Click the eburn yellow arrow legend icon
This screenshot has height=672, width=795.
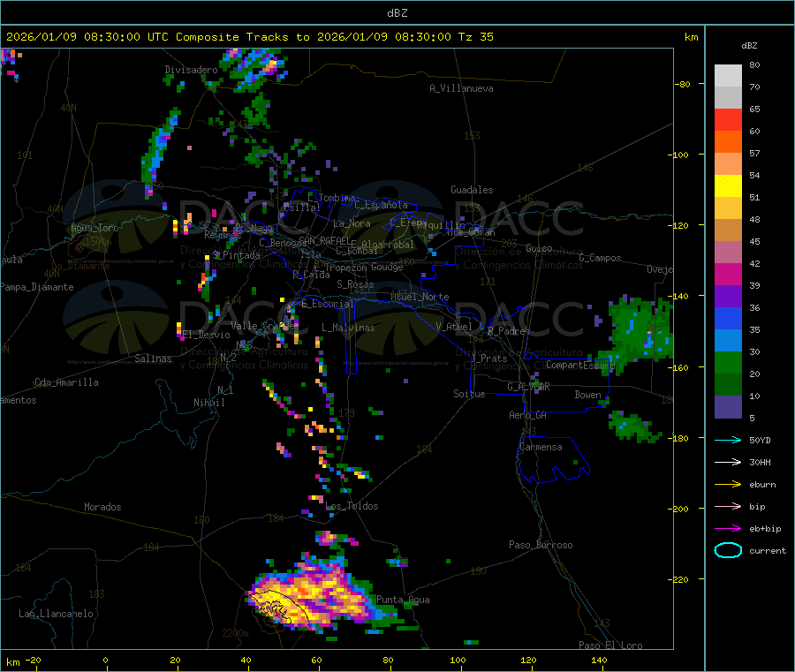point(728,485)
